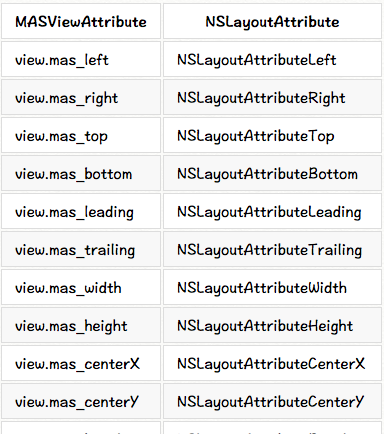Viewport: 384px width, 434px height.
Task: Select the view.mas_left cell
Action: pos(81,59)
